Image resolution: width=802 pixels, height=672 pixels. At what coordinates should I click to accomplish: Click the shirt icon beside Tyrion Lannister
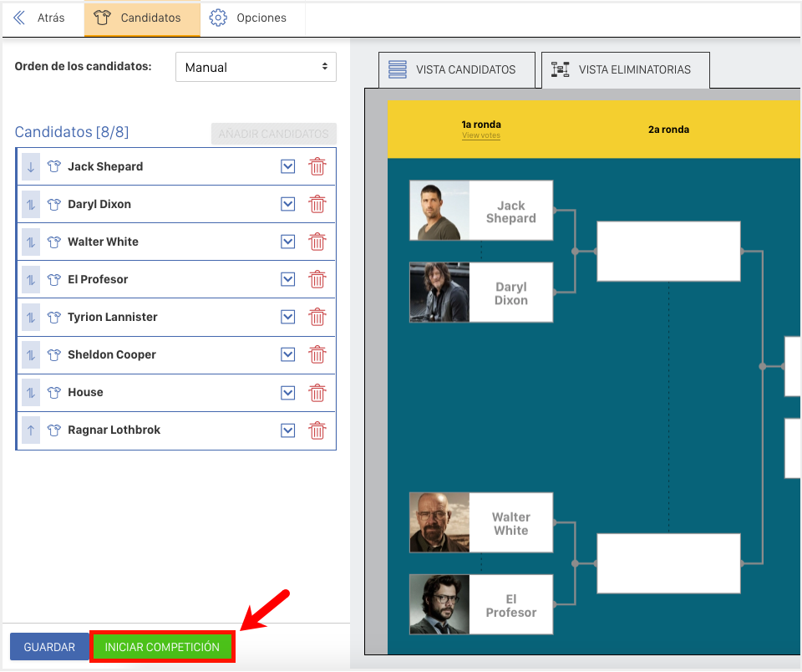coord(53,317)
